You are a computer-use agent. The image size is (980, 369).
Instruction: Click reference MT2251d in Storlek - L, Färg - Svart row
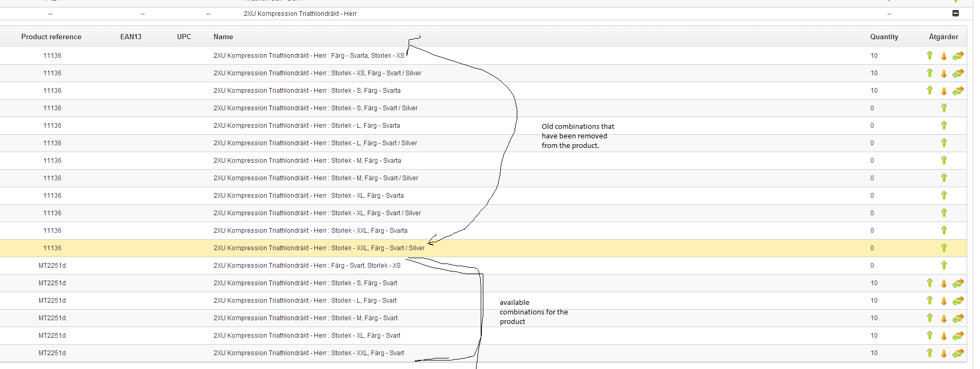click(52, 301)
